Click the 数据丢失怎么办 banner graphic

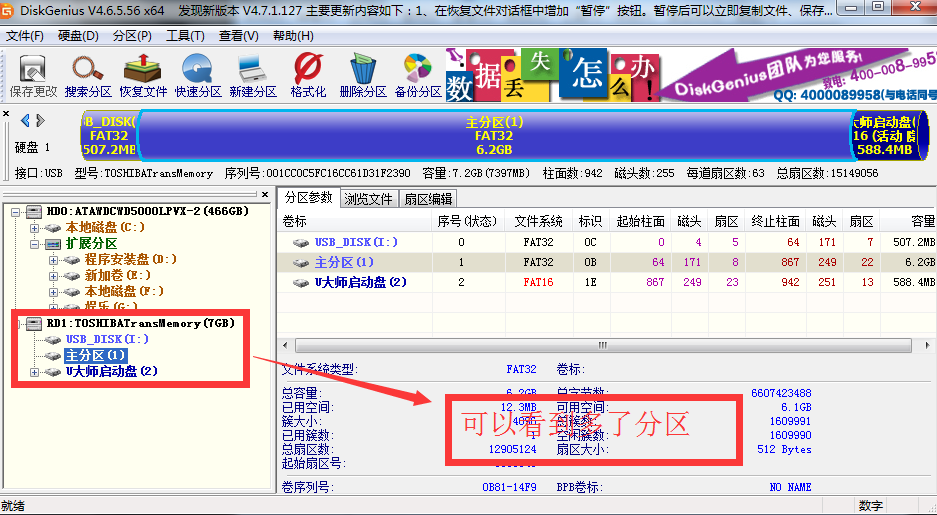[551, 75]
